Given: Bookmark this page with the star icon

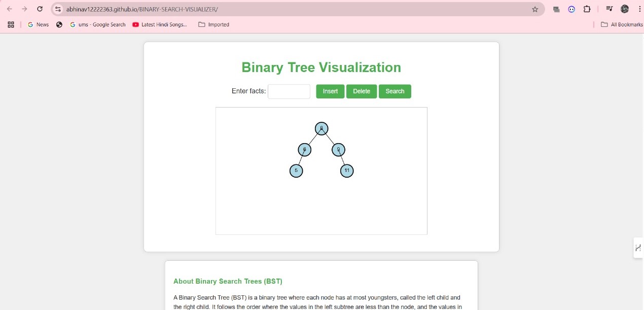Looking at the screenshot, I should (x=535, y=9).
